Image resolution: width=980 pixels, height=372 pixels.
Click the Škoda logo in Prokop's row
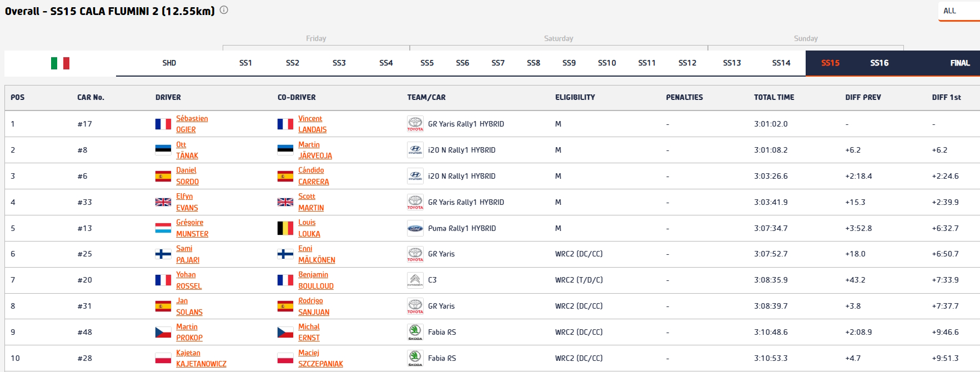tap(415, 332)
